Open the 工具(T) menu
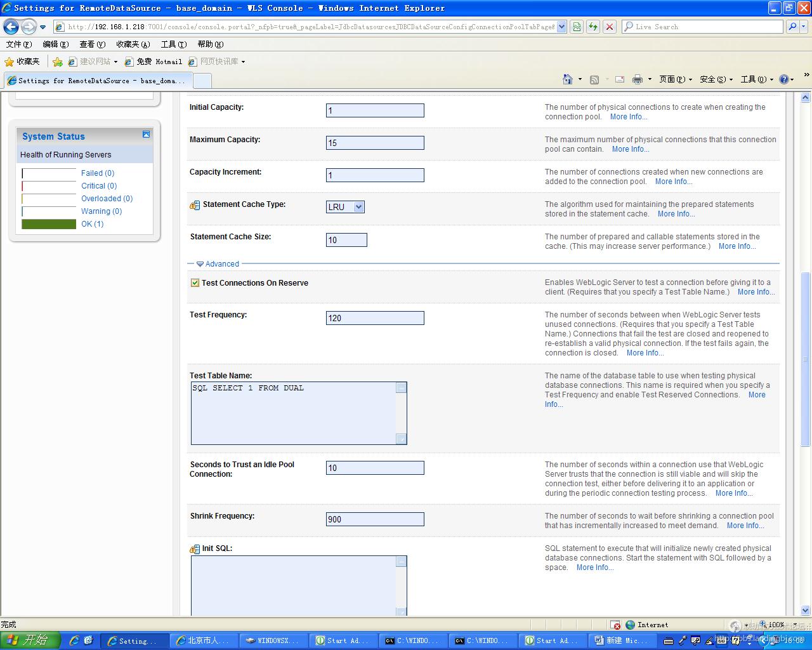Viewport: 812px width, 650px height. click(x=173, y=44)
